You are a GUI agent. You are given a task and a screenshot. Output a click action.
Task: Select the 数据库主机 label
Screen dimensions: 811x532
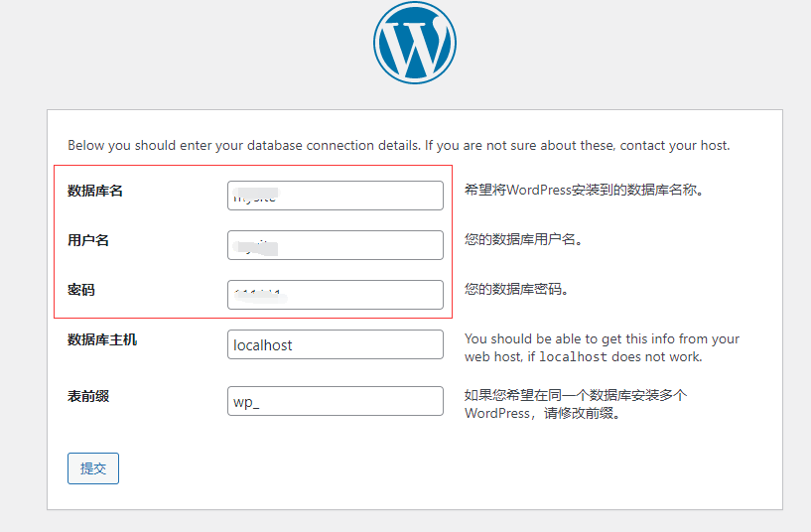tap(102, 339)
